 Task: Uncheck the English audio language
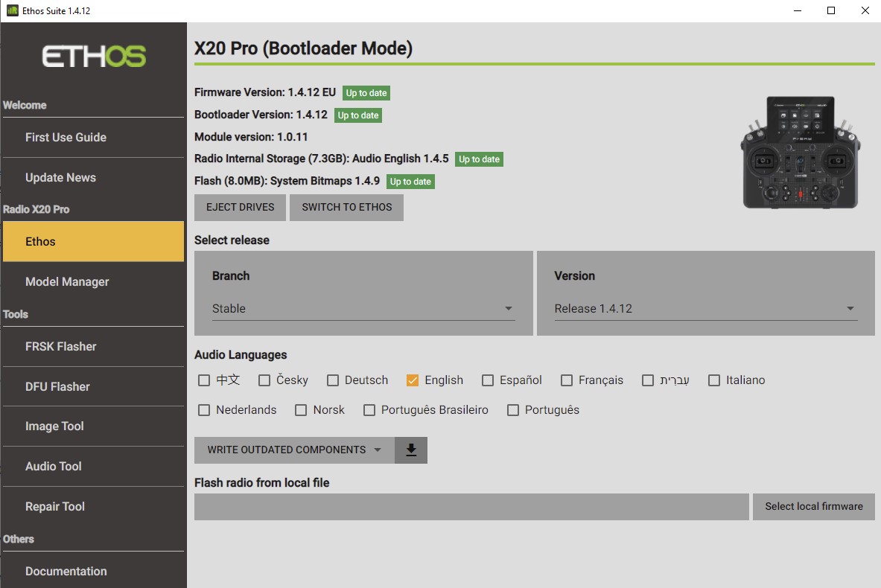tap(413, 380)
